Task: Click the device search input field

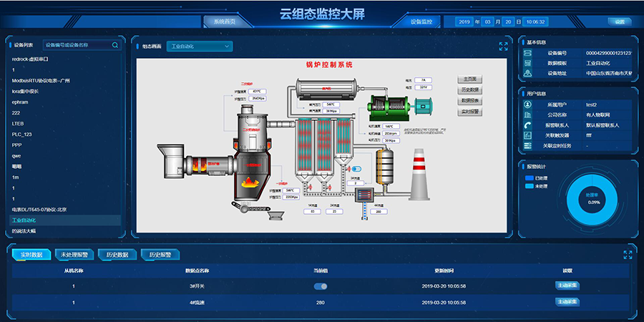Action: tap(75, 45)
